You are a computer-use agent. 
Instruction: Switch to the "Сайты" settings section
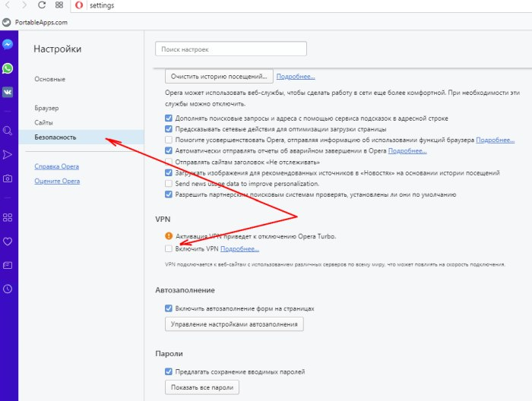tap(43, 122)
